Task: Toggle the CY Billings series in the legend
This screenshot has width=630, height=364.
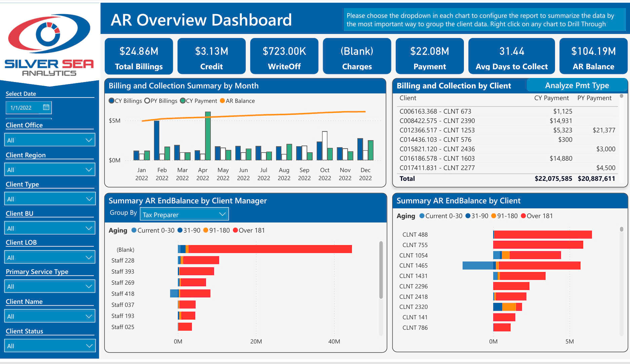Action: [112, 100]
